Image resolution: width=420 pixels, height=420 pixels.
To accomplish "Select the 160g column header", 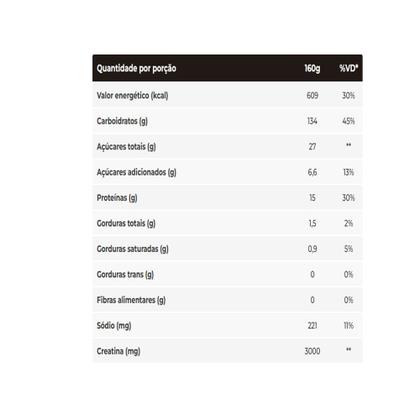I will [312, 68].
